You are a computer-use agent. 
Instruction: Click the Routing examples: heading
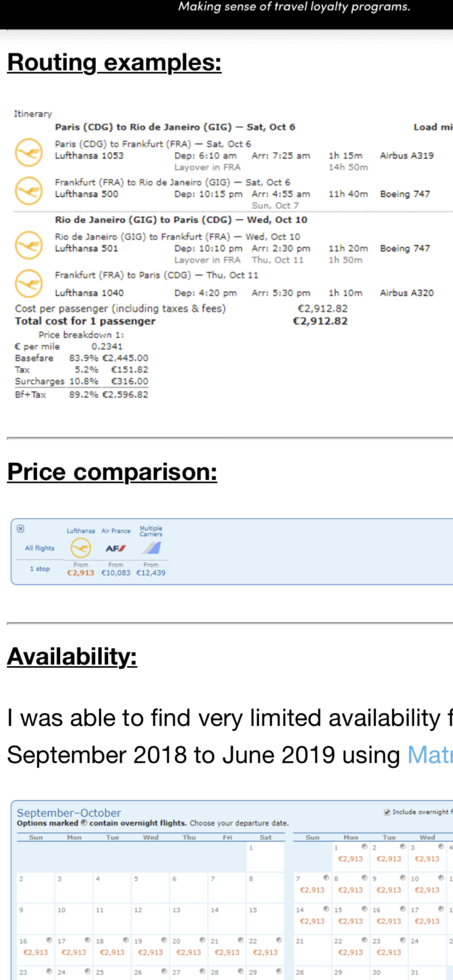[114, 62]
